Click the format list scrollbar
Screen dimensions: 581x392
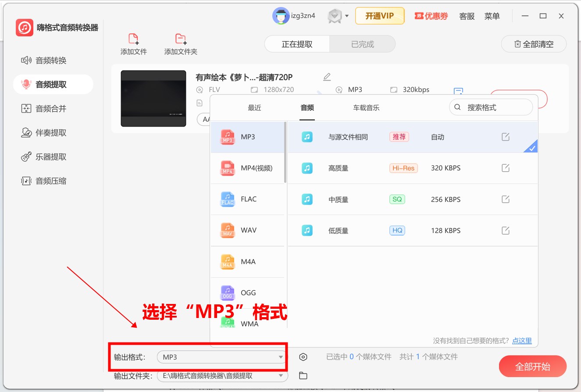tap(285, 152)
